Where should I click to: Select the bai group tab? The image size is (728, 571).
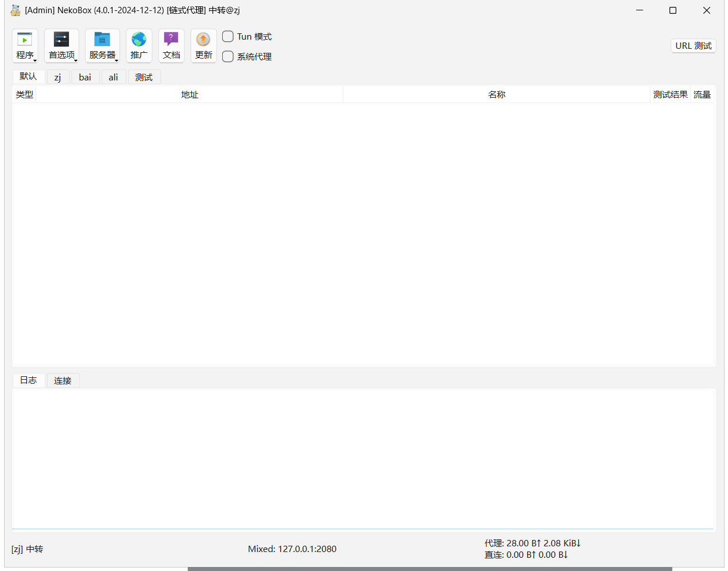pyautogui.click(x=85, y=77)
